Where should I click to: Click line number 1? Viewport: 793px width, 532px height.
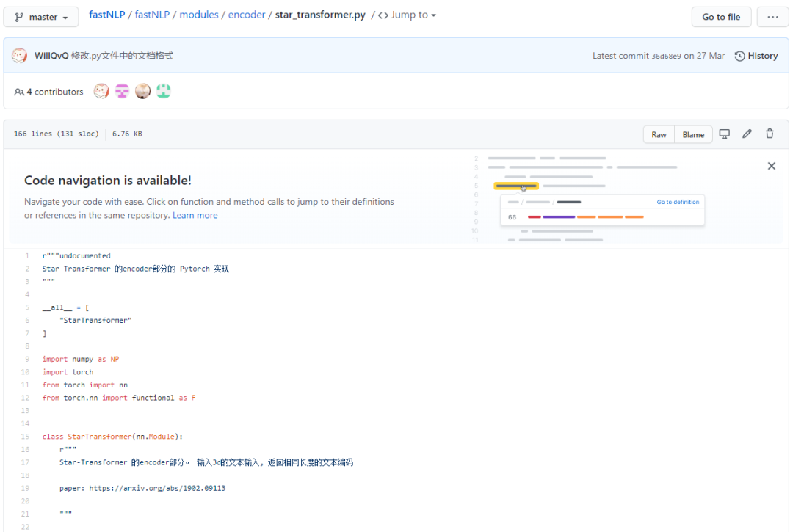(27, 255)
